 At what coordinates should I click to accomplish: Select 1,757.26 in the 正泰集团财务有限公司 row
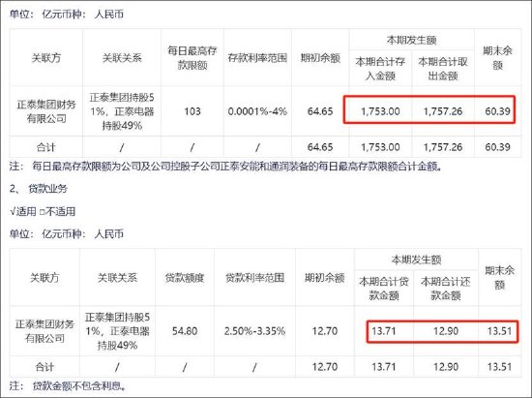click(x=443, y=111)
